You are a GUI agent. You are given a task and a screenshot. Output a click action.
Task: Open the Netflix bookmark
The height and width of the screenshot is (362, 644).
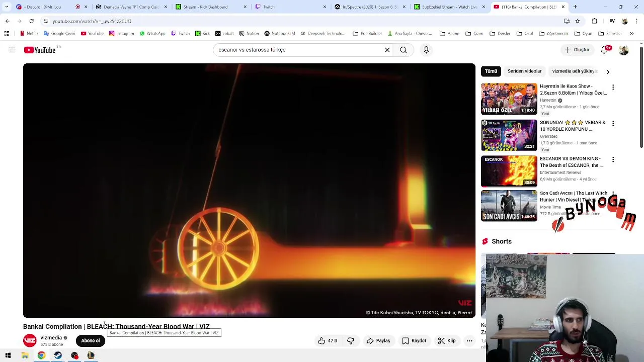(29, 34)
